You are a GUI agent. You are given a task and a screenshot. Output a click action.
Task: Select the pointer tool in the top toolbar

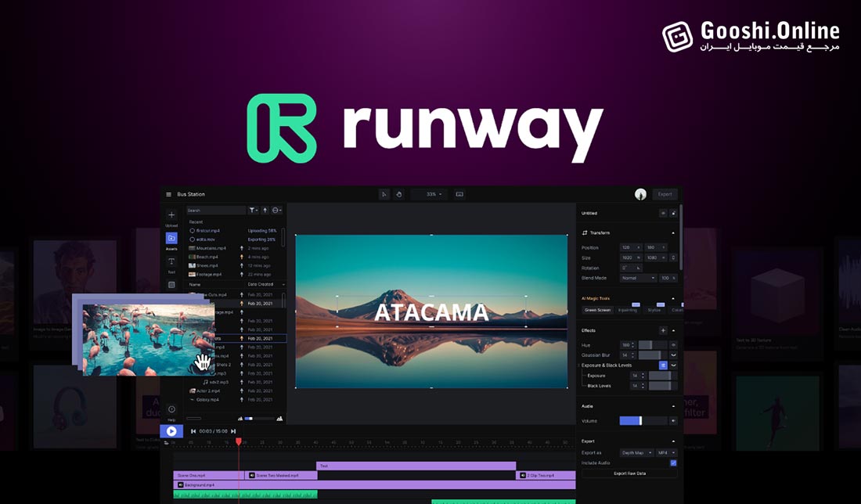click(383, 193)
